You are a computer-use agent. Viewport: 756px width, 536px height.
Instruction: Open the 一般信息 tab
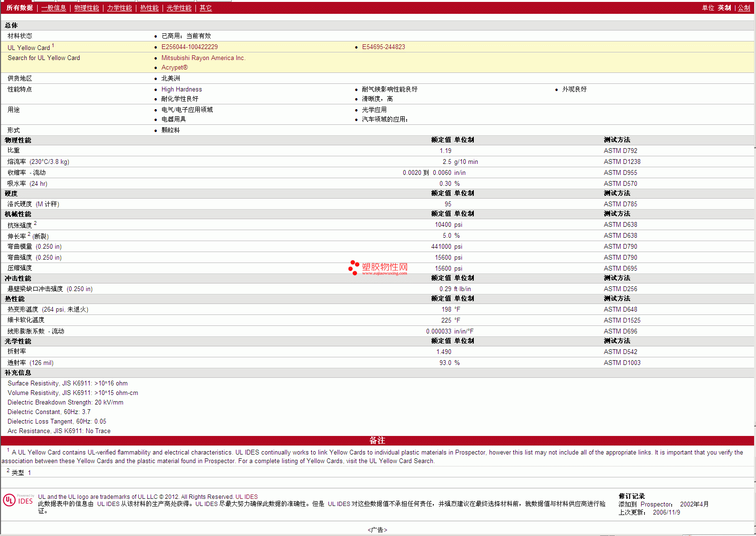[53, 8]
